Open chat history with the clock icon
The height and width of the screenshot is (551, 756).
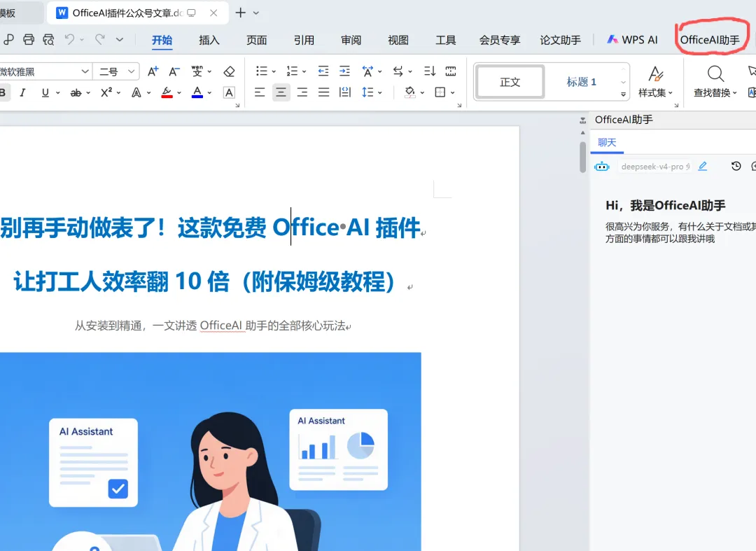[x=736, y=167]
